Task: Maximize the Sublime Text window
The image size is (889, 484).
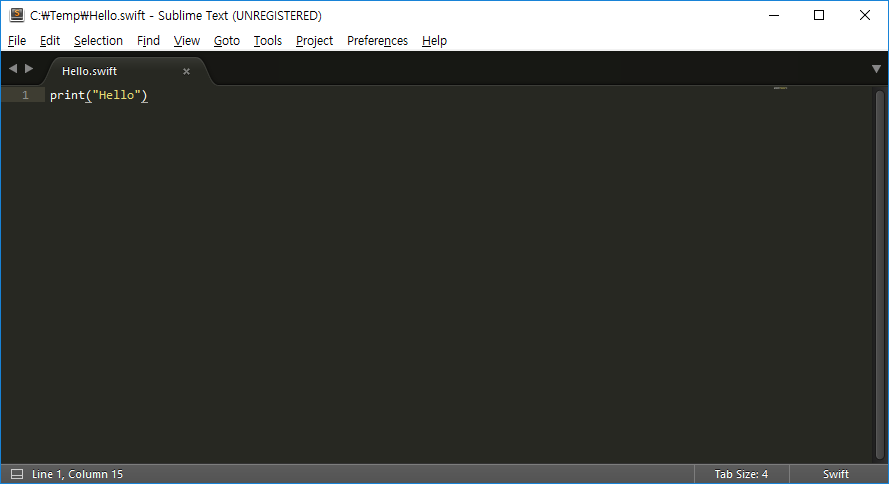Action: point(819,15)
